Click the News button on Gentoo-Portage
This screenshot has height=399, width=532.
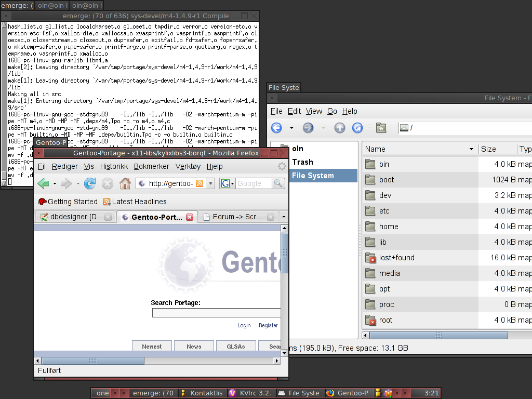pyautogui.click(x=194, y=347)
